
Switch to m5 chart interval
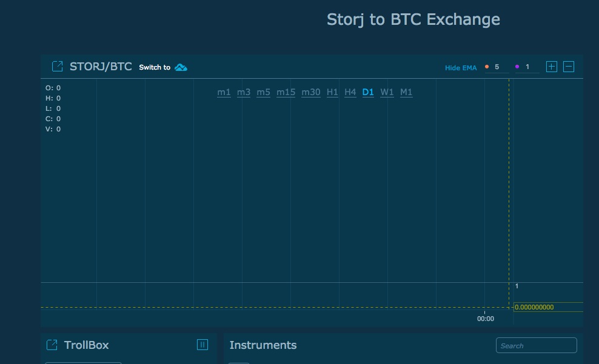263,92
